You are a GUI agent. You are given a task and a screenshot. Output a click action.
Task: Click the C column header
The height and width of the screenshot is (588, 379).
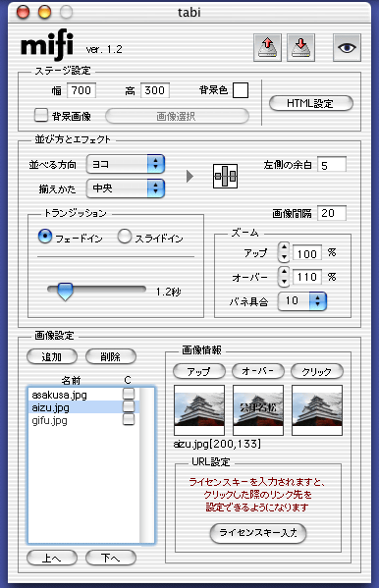(128, 380)
